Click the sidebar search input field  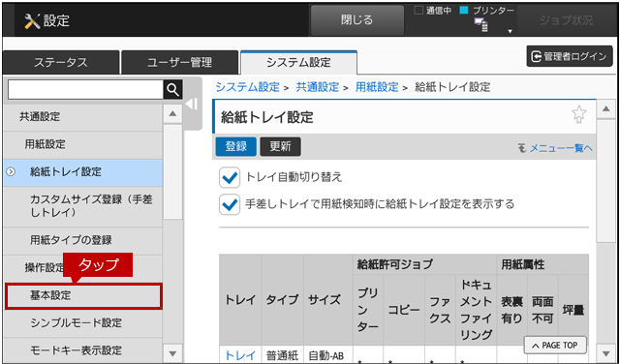[x=85, y=90]
